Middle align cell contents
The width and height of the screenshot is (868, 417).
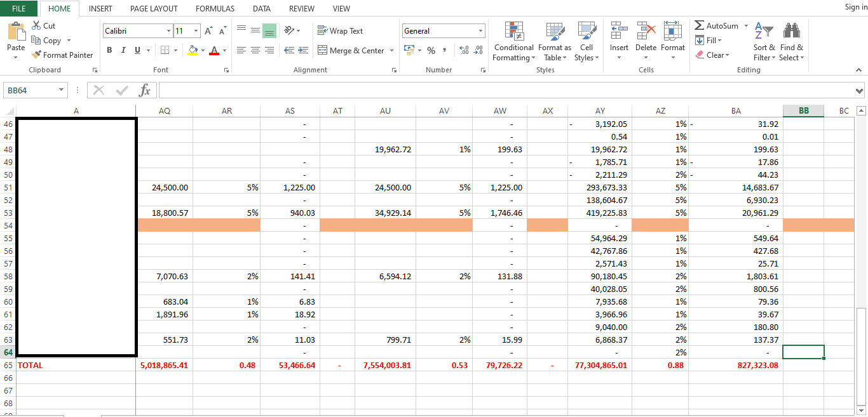255,30
